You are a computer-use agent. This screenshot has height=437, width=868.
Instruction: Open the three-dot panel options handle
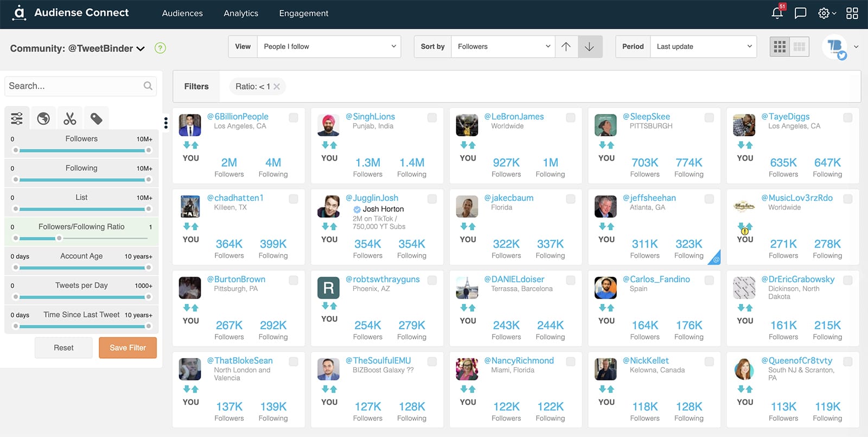[x=165, y=123]
